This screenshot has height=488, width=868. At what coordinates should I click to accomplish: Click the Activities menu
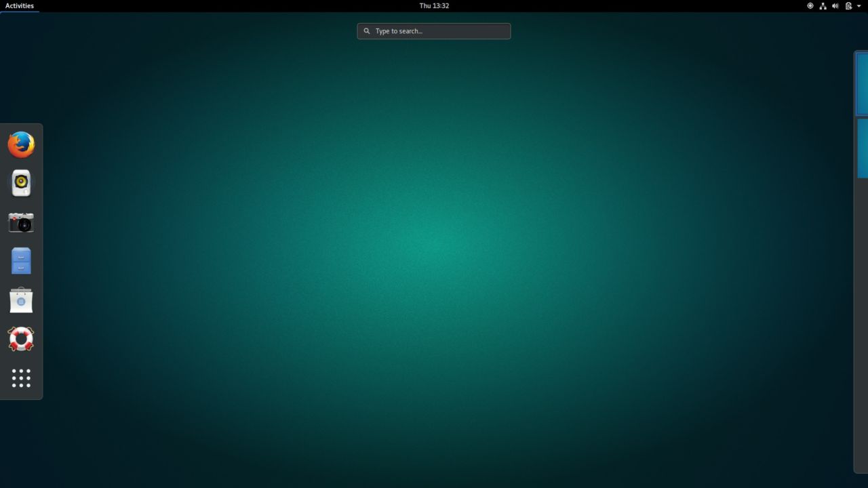(18, 5)
